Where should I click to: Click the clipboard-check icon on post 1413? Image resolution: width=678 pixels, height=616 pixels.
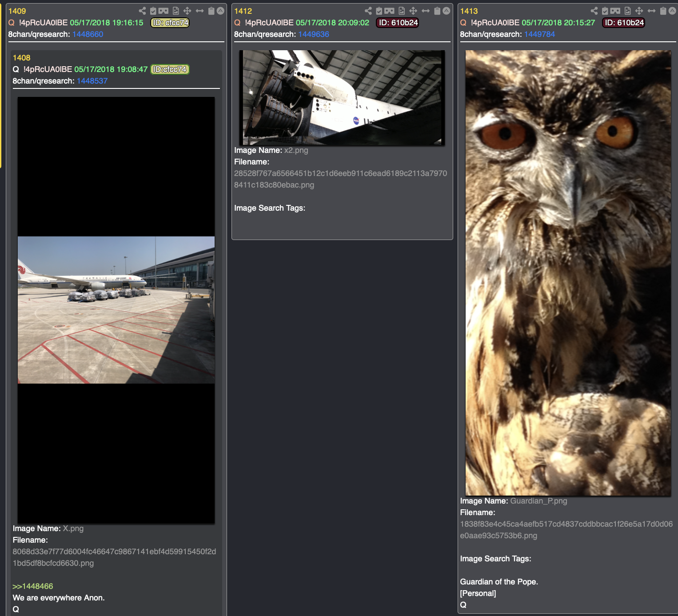click(x=605, y=11)
